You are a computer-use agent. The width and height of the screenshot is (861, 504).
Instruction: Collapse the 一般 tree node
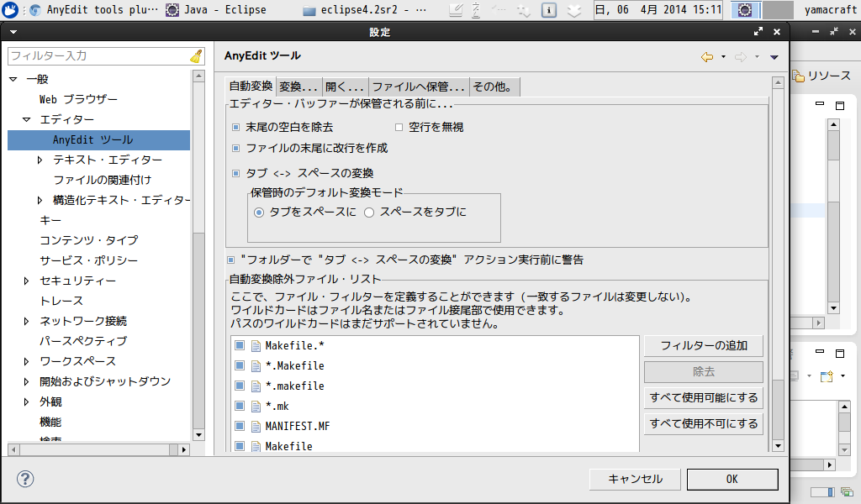pos(13,80)
